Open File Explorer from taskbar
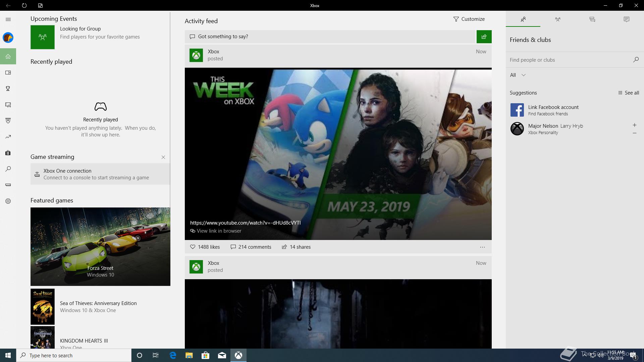This screenshot has height=362, width=644. pos(189,355)
